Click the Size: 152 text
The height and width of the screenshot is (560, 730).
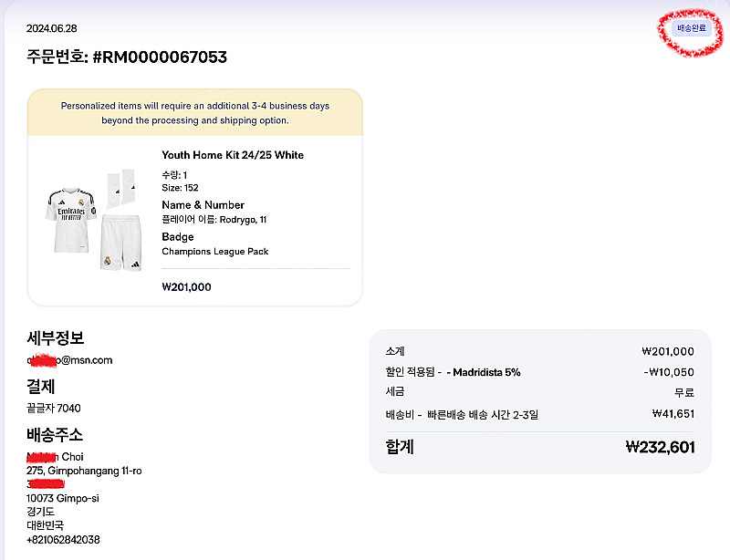pos(180,188)
